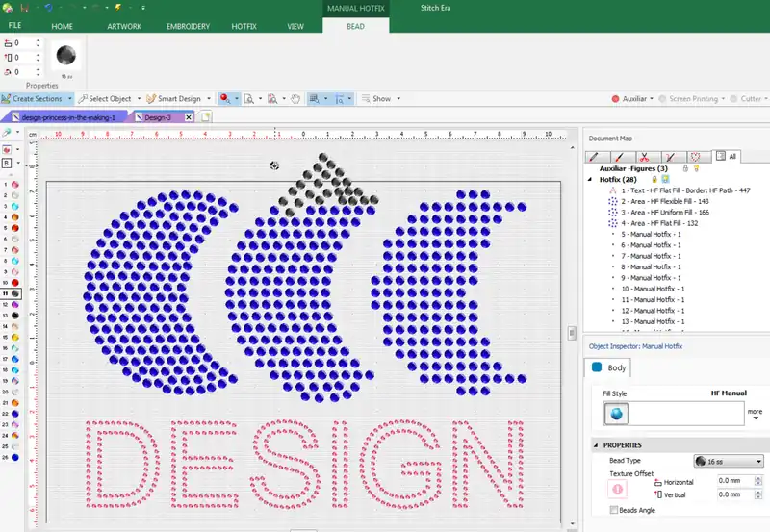
Task: Enable the Beads Angle checkbox
Action: [613, 510]
